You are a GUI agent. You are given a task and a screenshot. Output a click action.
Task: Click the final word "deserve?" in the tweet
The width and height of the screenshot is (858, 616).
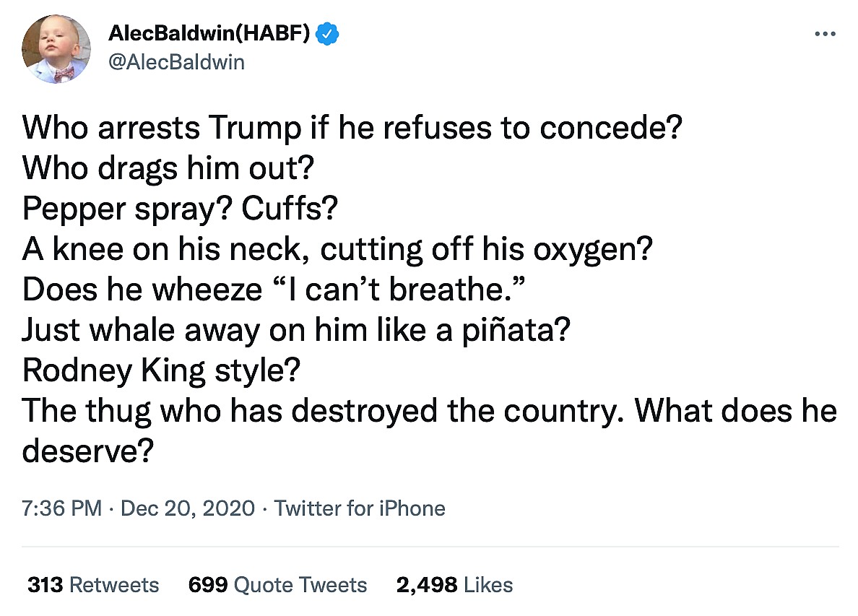click(x=88, y=451)
